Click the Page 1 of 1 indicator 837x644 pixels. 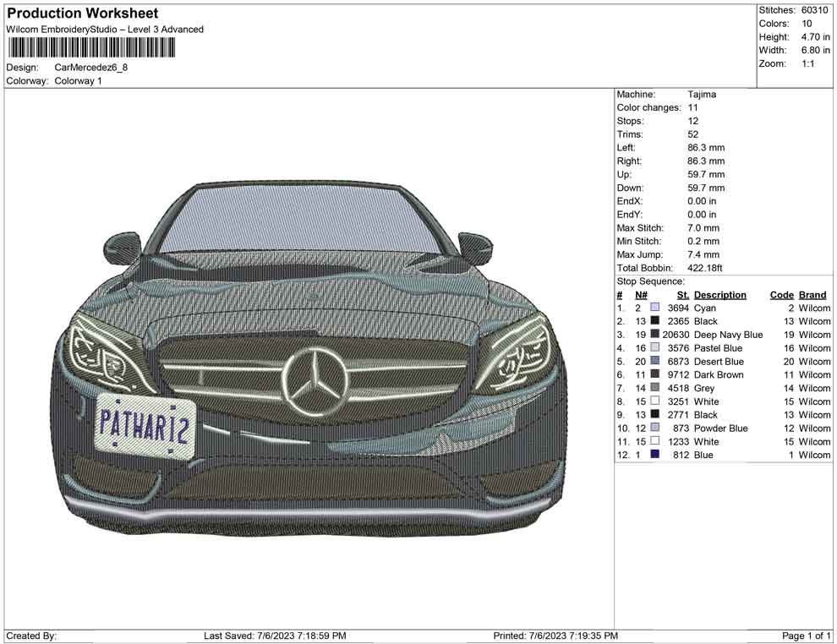[x=806, y=636]
